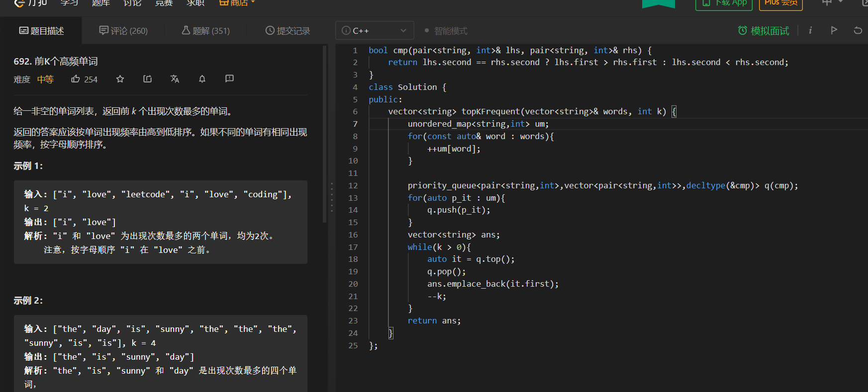Click the 'priority_queue' declaration line
Image resolution: width=868 pixels, height=392 pixels.
603,185
